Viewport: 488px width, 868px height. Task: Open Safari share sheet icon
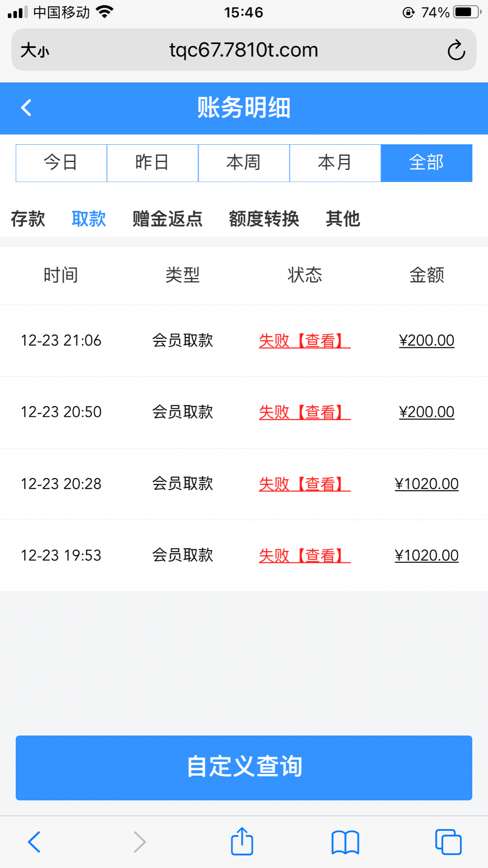tap(242, 842)
